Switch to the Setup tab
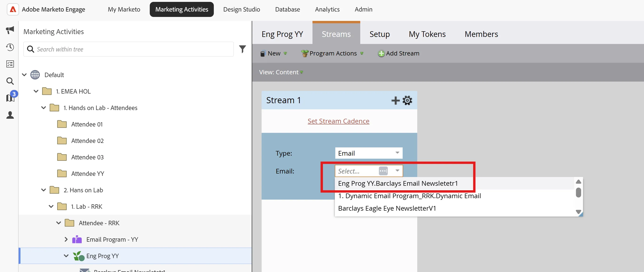 click(380, 34)
